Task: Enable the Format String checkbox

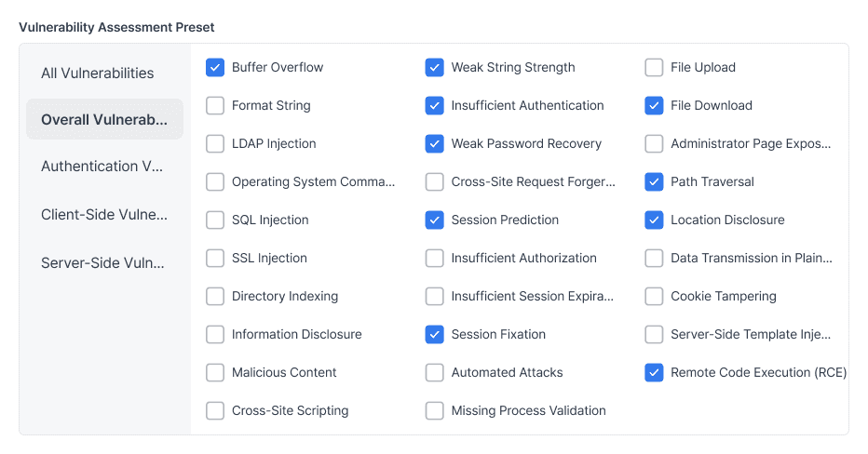Action: (x=215, y=106)
